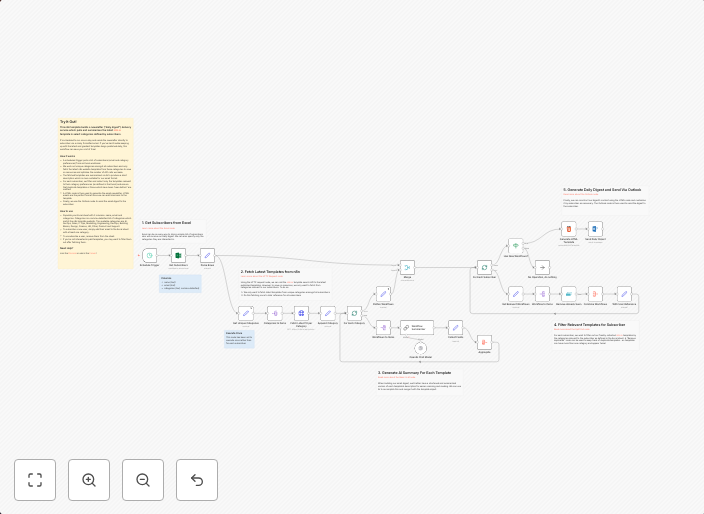704x514 pixels.
Task: Open the Aggregate node
Action: [x=484, y=343]
